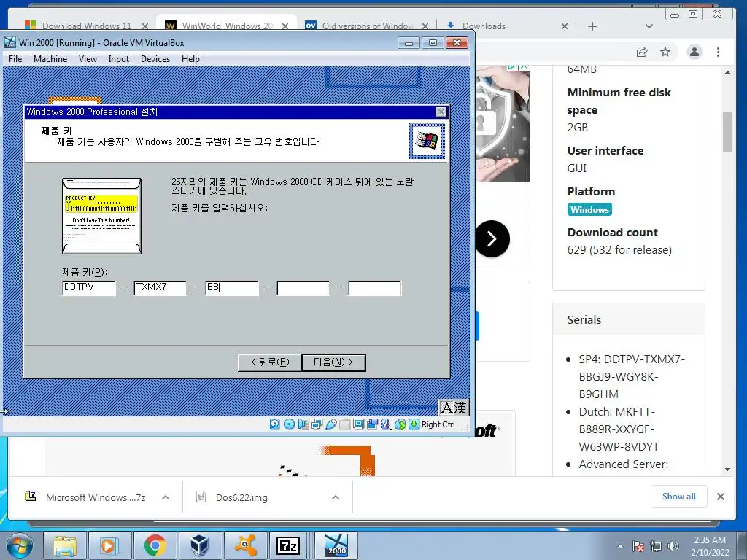The image size is (747, 560).
Task: Launch Windows Media Player from taskbar
Action: tap(110, 545)
